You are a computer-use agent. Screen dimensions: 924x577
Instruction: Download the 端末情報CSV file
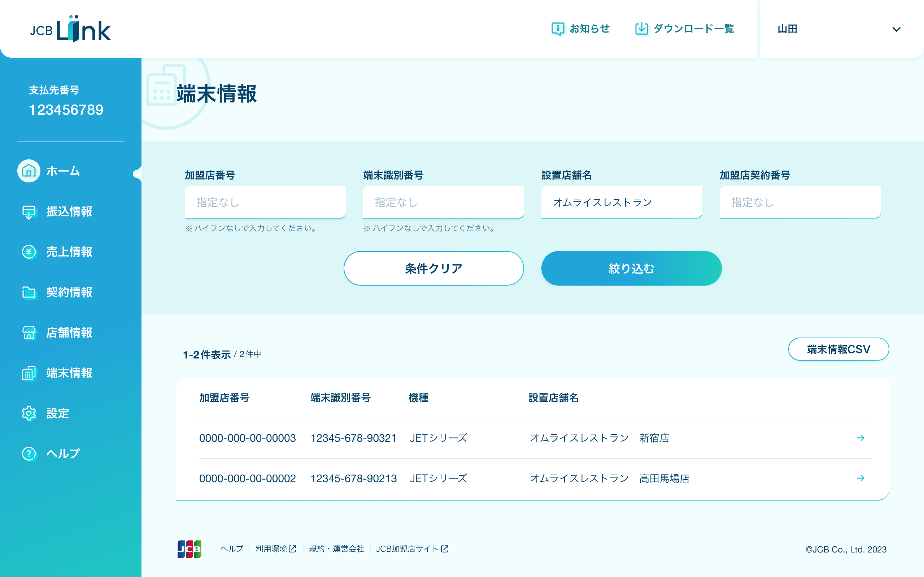pyautogui.click(x=838, y=349)
